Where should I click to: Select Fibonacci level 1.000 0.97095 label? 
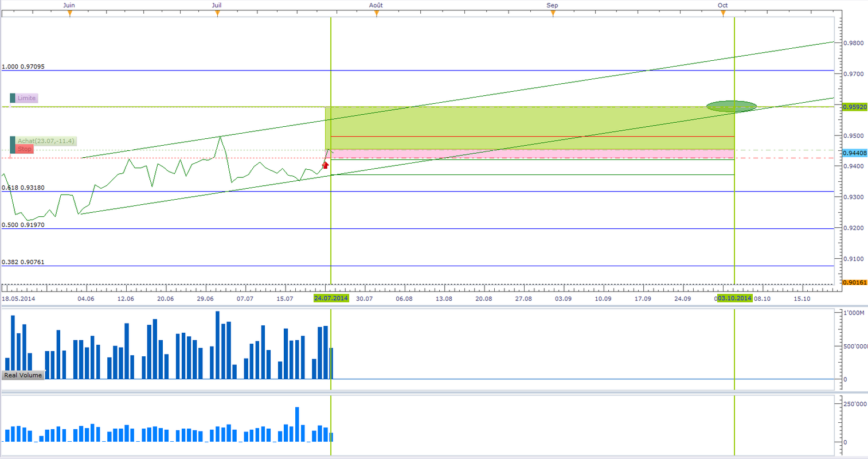click(x=23, y=67)
